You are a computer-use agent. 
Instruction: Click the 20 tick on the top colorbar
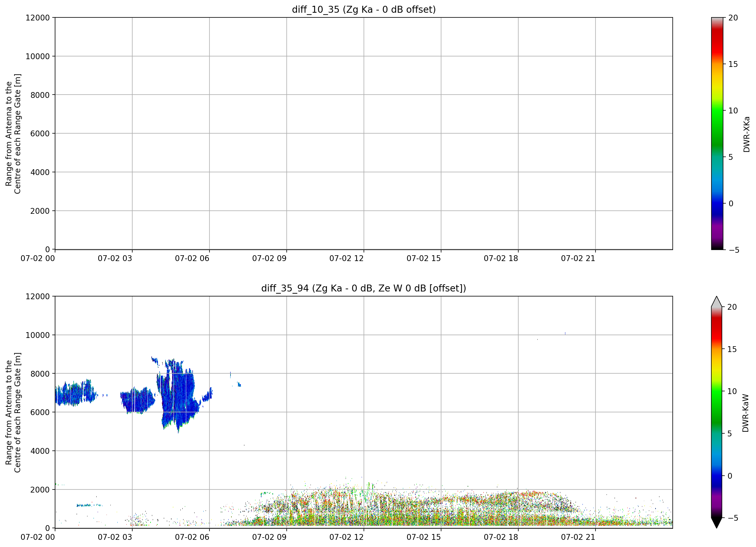(x=733, y=18)
